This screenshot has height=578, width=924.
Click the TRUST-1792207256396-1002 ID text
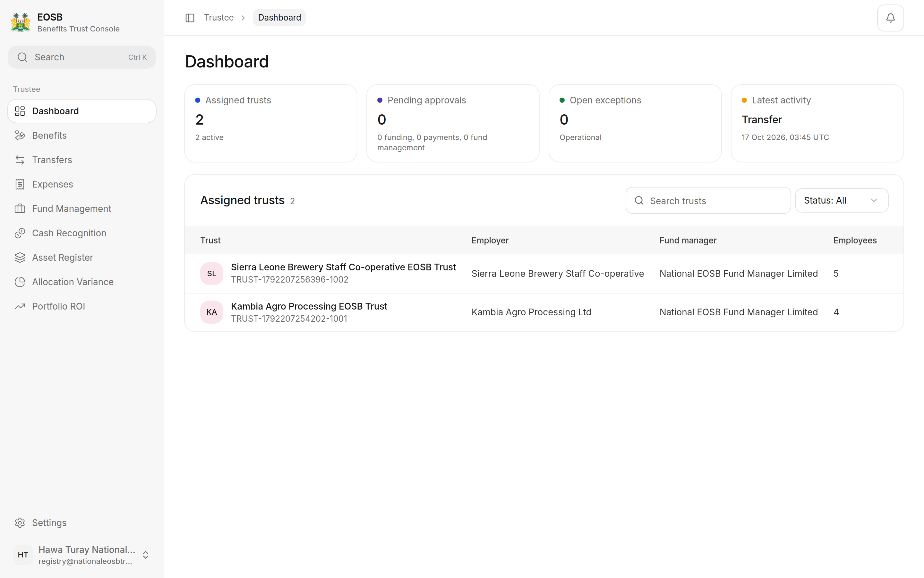(x=289, y=280)
